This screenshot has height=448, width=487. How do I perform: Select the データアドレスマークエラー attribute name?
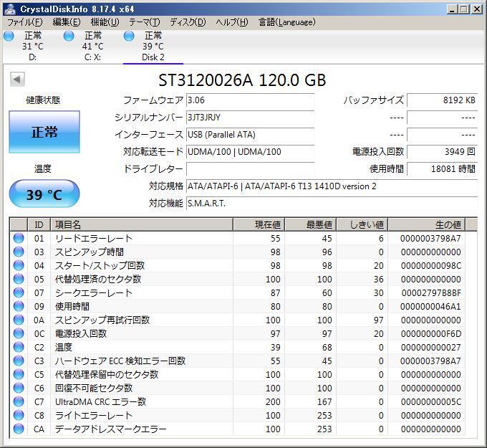tap(111, 429)
